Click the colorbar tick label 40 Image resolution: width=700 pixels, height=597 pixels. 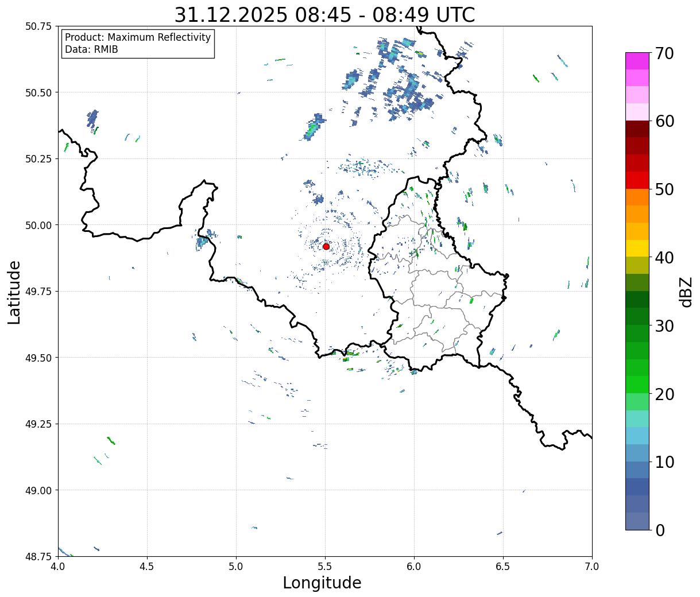pyautogui.click(x=664, y=257)
